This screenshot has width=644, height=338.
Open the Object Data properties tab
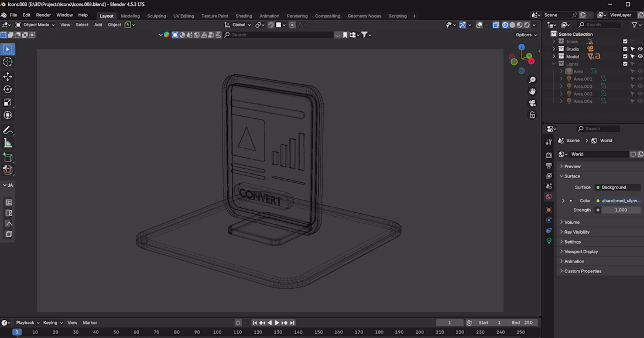pos(549,241)
